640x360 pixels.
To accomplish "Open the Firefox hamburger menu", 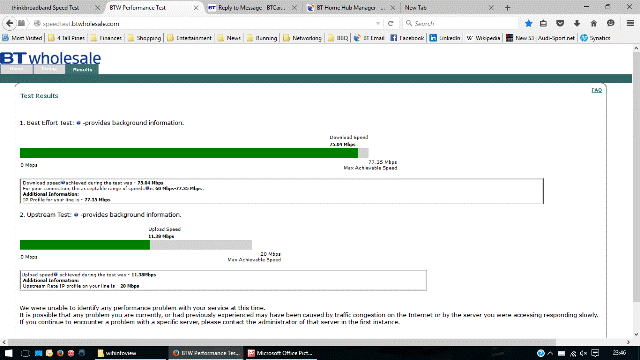I will tap(630, 23).
